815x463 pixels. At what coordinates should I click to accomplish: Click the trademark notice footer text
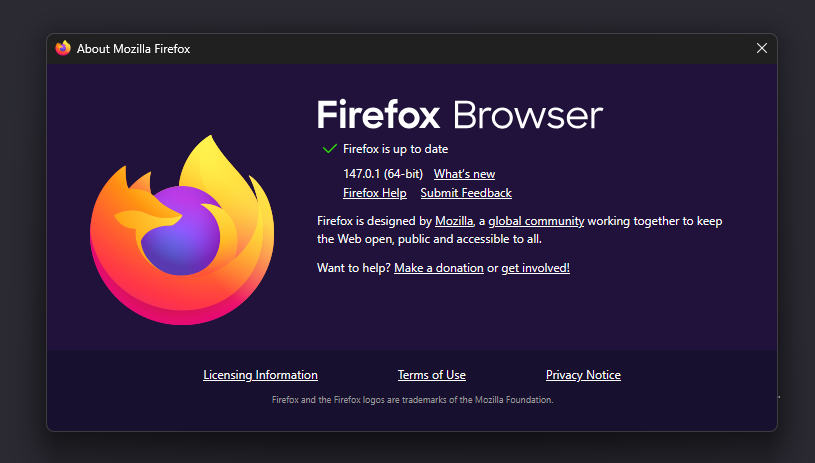tap(412, 400)
